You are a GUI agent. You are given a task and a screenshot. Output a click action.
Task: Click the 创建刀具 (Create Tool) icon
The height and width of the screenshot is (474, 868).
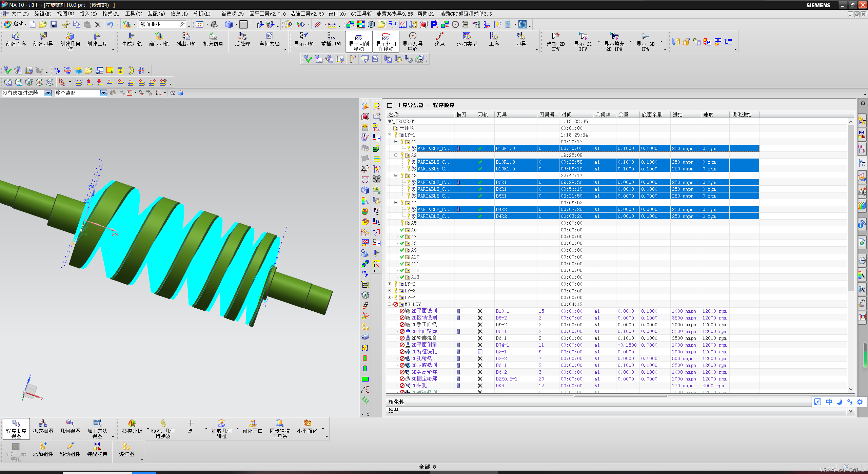tap(43, 40)
